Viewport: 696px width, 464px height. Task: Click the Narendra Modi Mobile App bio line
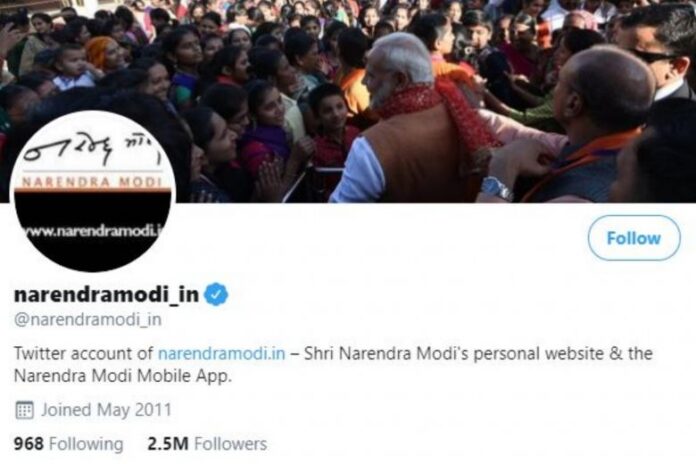[123, 376]
